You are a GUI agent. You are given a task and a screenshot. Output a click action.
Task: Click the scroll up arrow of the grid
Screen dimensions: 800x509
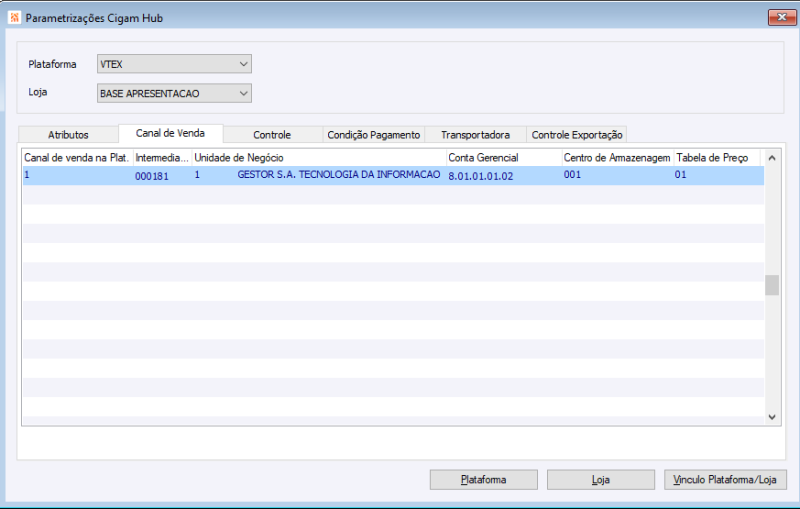[x=772, y=158]
